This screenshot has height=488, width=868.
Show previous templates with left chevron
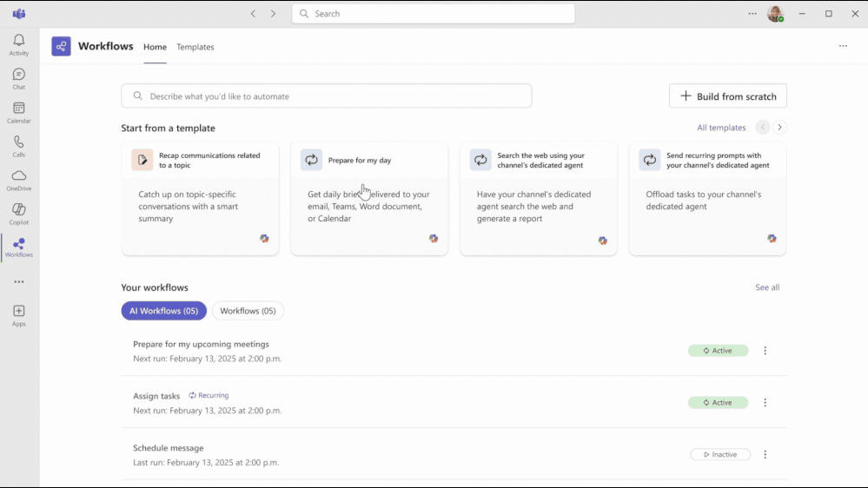(762, 128)
